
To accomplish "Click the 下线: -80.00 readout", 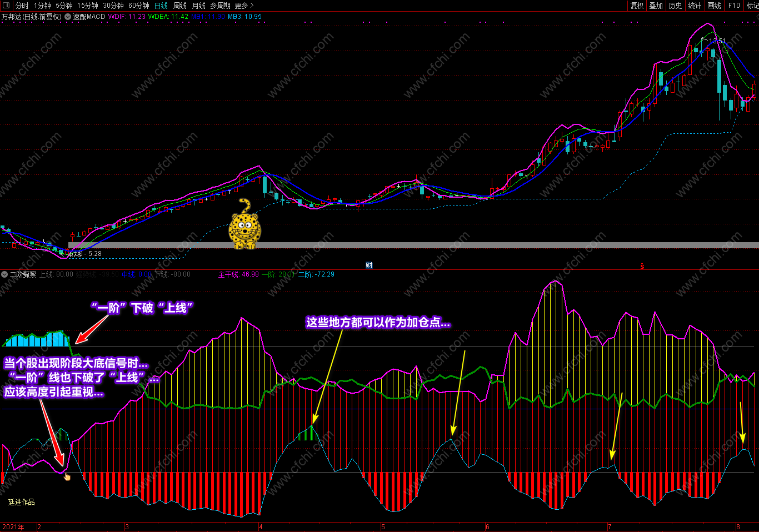I will pos(172,274).
